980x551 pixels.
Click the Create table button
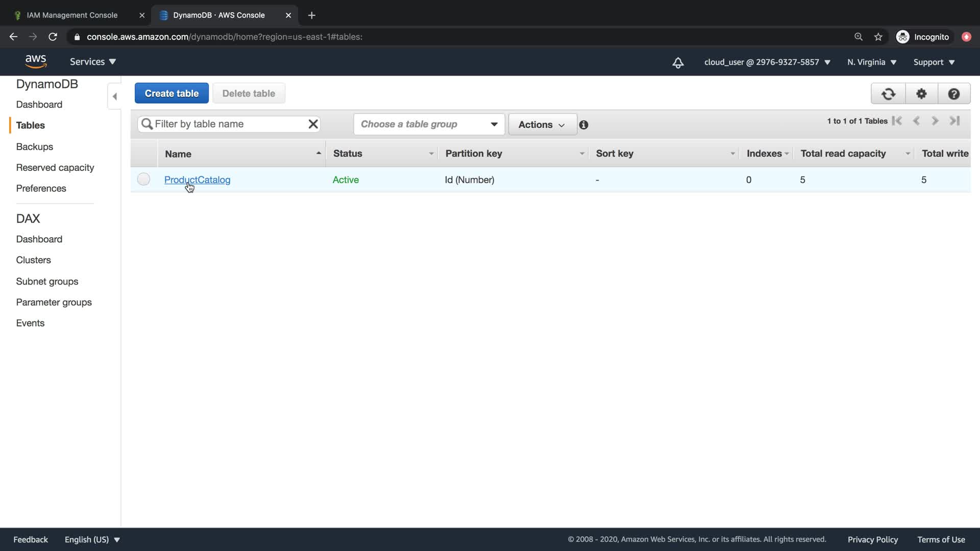171,93
